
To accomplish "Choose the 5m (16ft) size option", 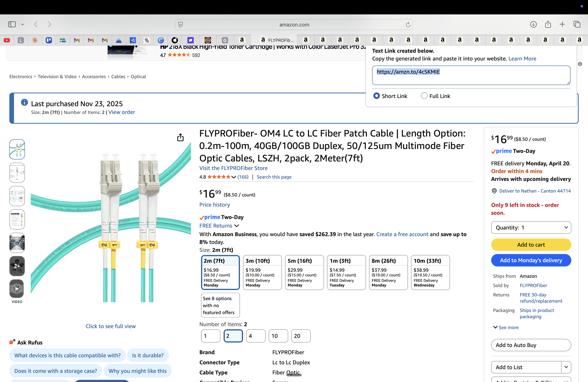I will [304, 272].
